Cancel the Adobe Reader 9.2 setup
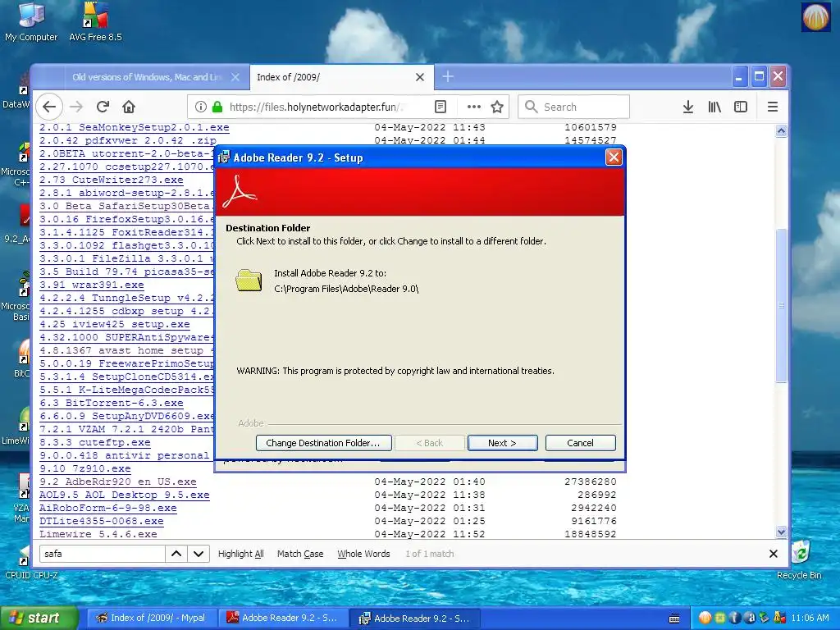The height and width of the screenshot is (630, 840). 580,443
